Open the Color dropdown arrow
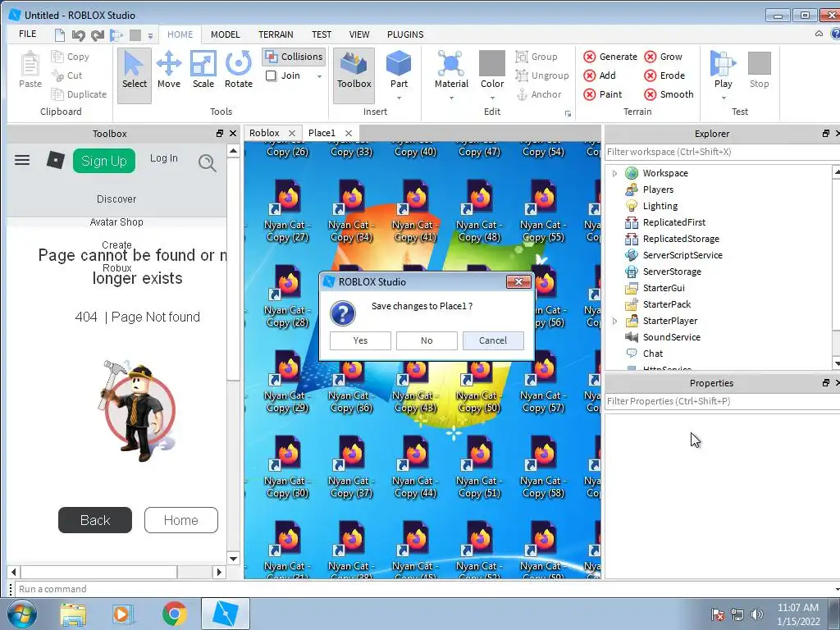The image size is (840, 630). pos(492,98)
